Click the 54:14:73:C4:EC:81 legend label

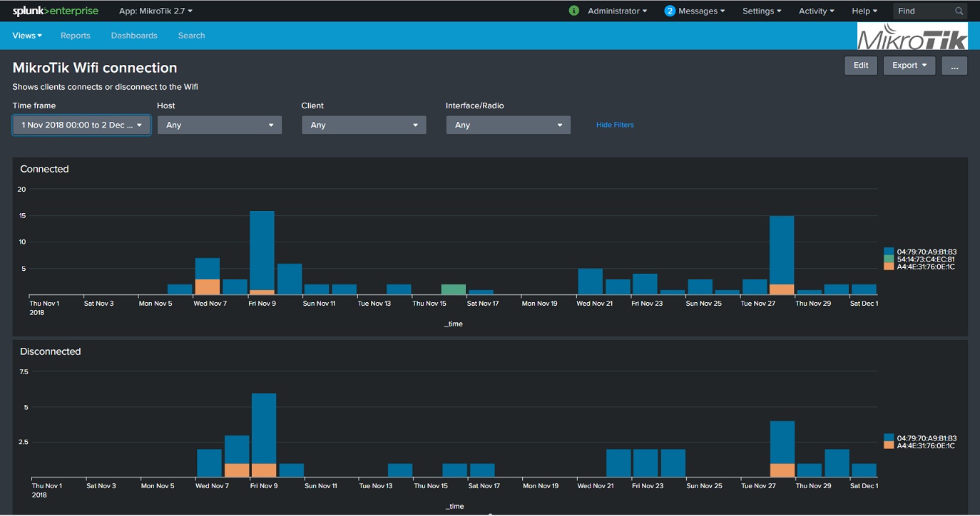[926, 259]
